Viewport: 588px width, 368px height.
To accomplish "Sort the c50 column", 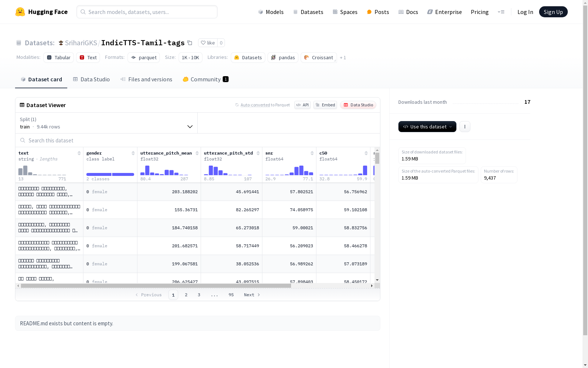I will [366, 153].
